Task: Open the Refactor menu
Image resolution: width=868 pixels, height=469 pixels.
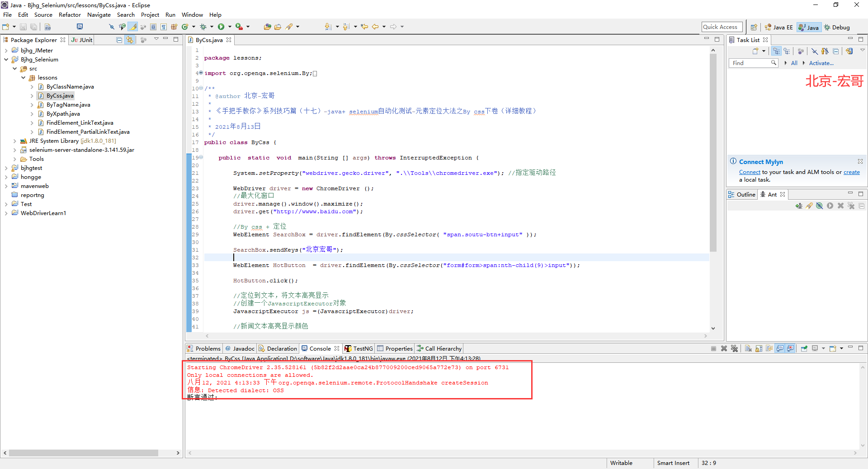Action: (x=70, y=15)
